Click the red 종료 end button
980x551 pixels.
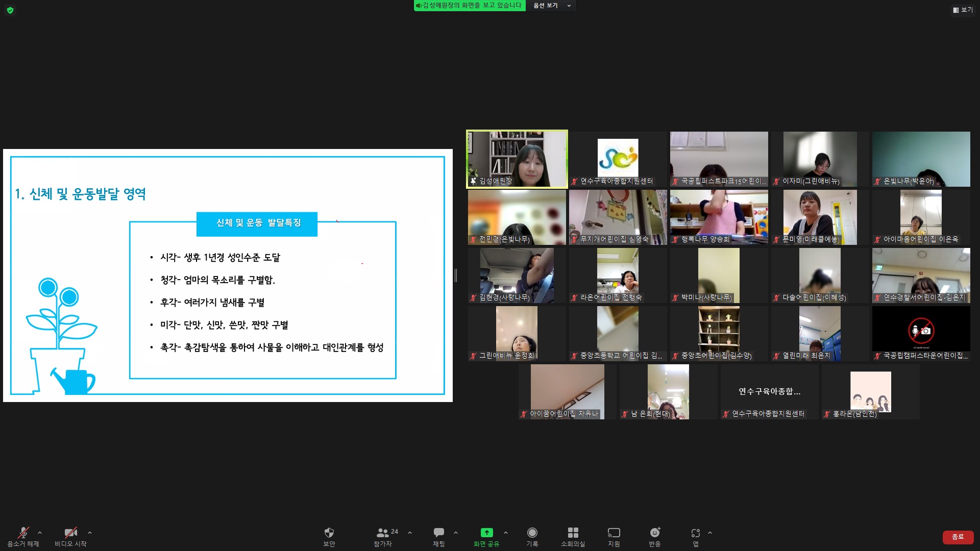click(958, 537)
